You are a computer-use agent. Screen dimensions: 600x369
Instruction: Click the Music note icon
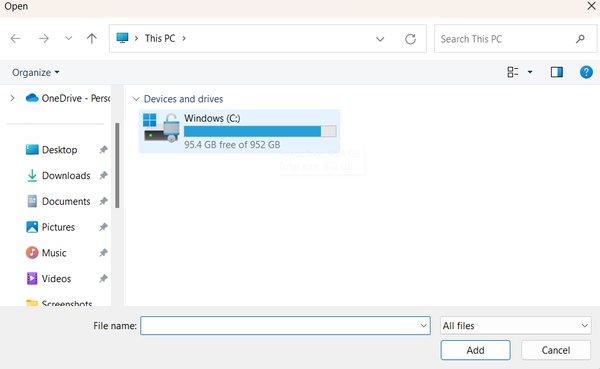coord(32,253)
